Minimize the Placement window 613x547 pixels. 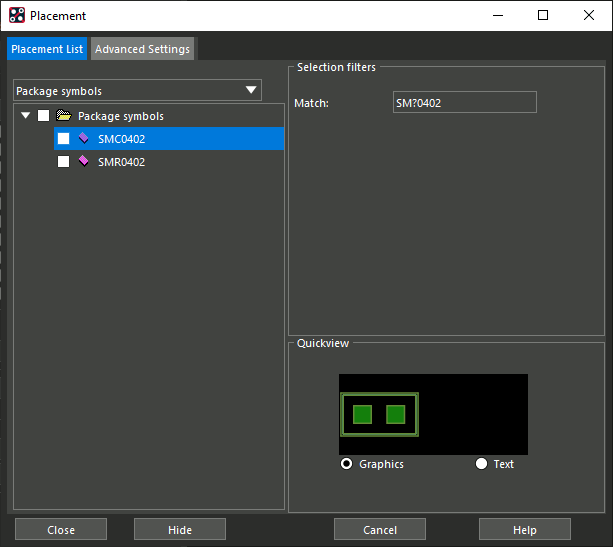(498, 16)
